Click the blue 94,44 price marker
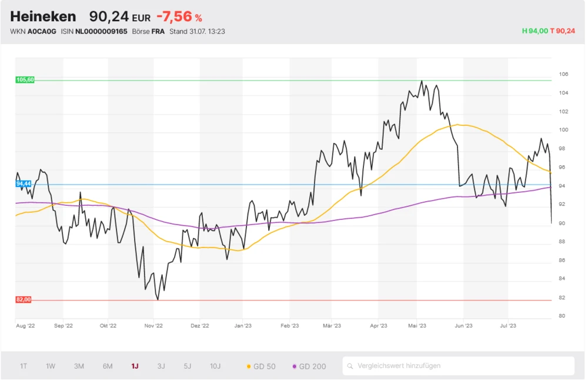Image resolution: width=588 pixels, height=381 pixels. tap(24, 184)
